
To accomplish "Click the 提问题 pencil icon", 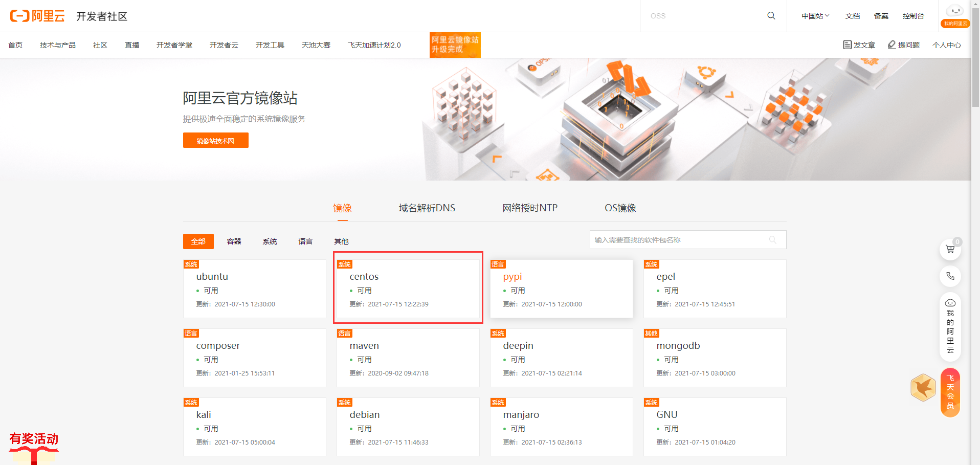I will click(892, 45).
